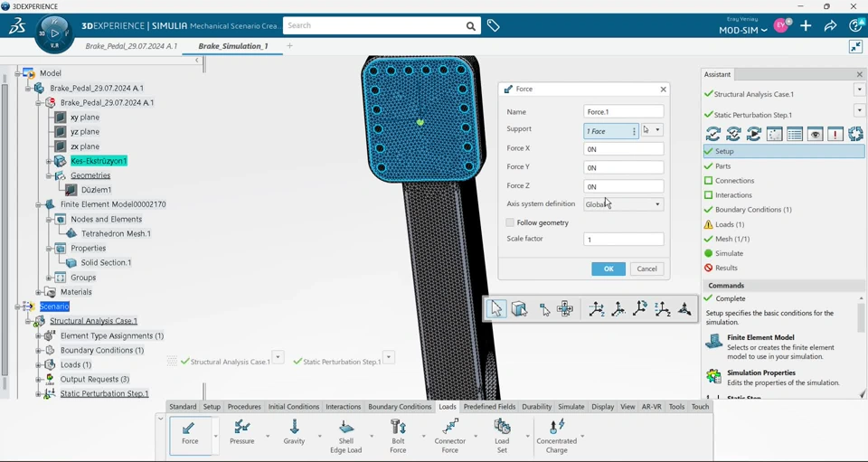Open the Load Set tool

[x=502, y=436]
